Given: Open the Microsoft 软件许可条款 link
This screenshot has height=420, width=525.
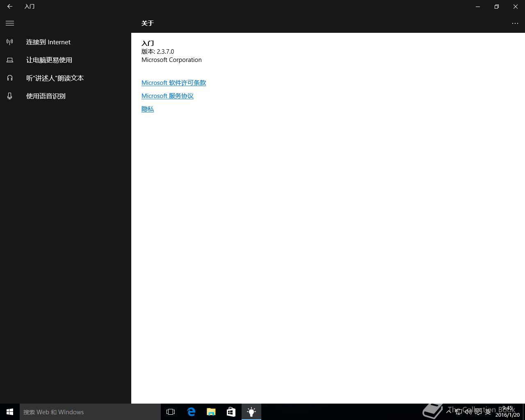Looking at the screenshot, I should 173,83.
